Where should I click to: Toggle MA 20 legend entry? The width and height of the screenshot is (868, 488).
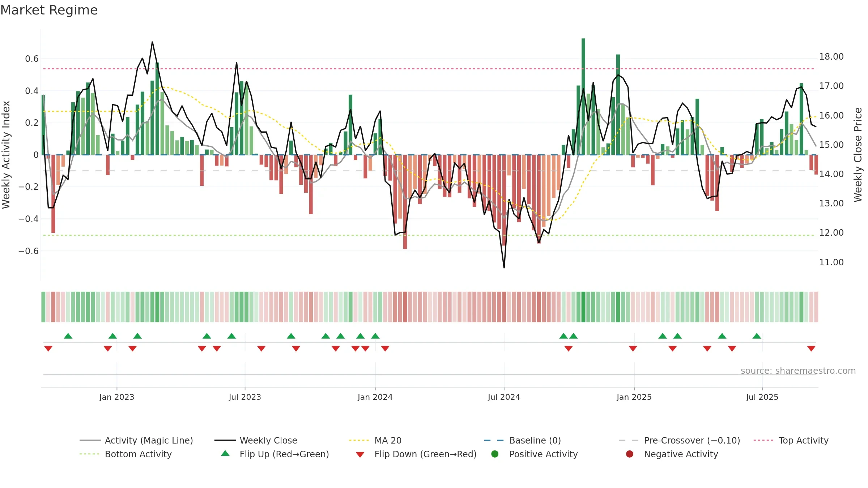(375, 440)
